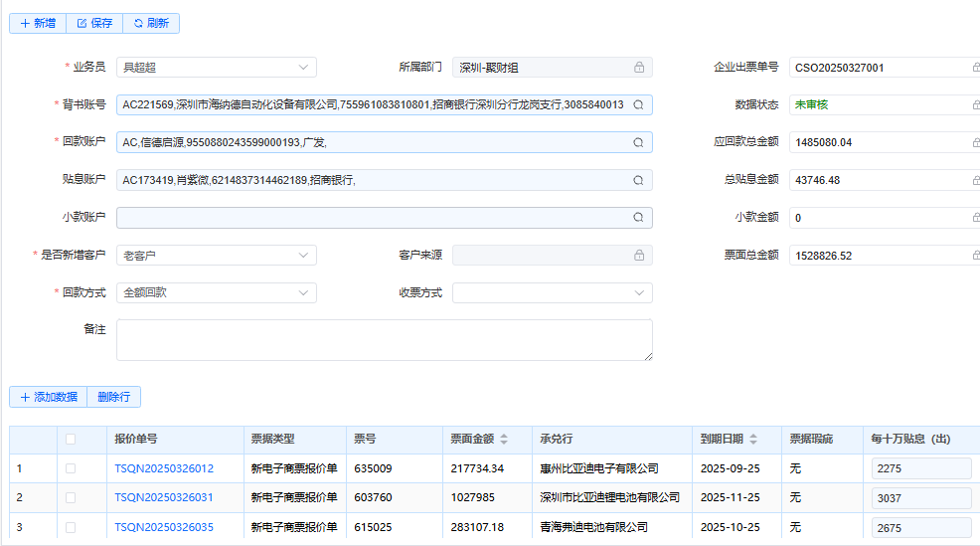The image size is (980, 546).
Task: Click ticket number 635009
Action: point(373,468)
